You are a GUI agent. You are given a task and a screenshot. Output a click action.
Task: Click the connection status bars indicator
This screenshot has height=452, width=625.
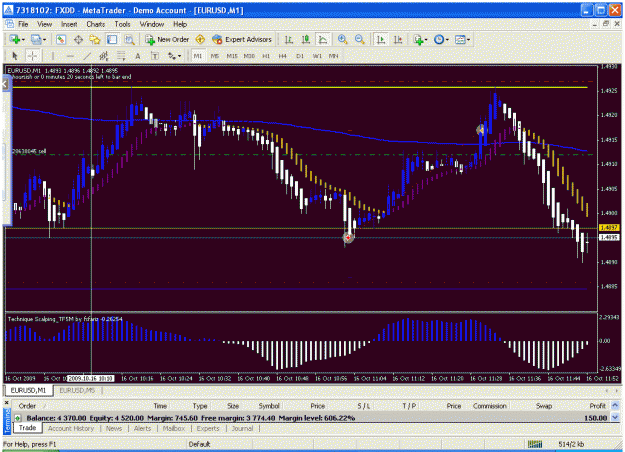tap(535, 444)
